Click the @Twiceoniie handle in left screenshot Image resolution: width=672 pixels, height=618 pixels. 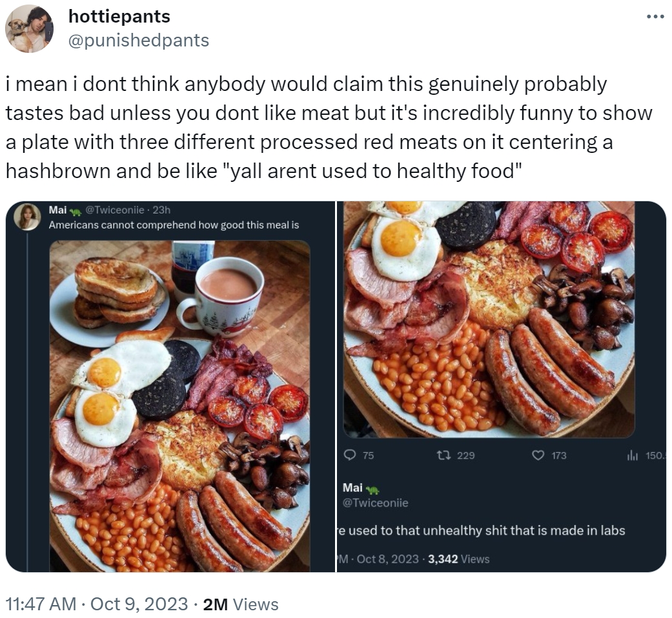(x=115, y=210)
